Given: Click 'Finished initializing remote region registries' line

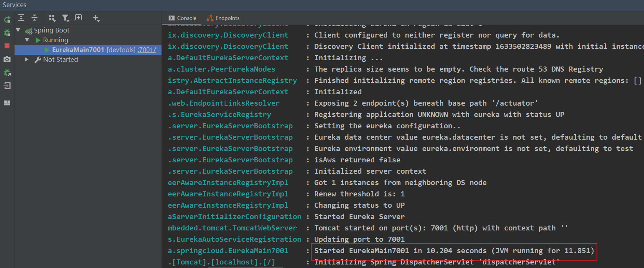Looking at the screenshot, I should pyautogui.click(x=478, y=81).
